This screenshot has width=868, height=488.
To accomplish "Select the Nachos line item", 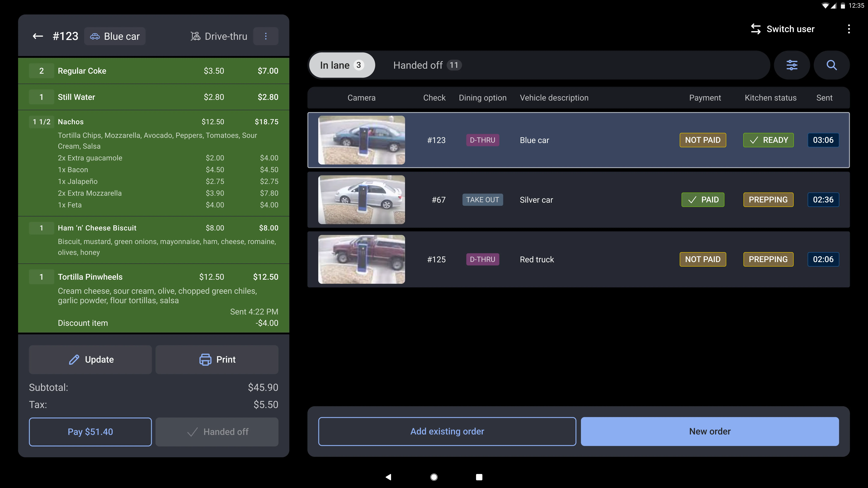I will tap(154, 163).
